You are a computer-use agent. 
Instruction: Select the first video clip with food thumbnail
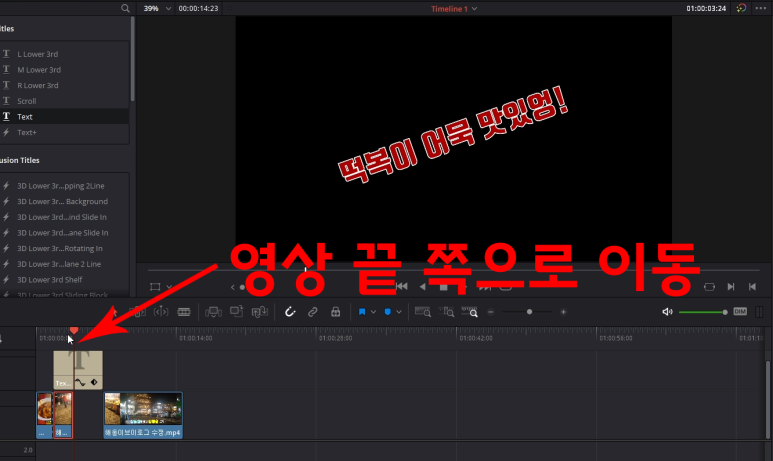pos(44,415)
